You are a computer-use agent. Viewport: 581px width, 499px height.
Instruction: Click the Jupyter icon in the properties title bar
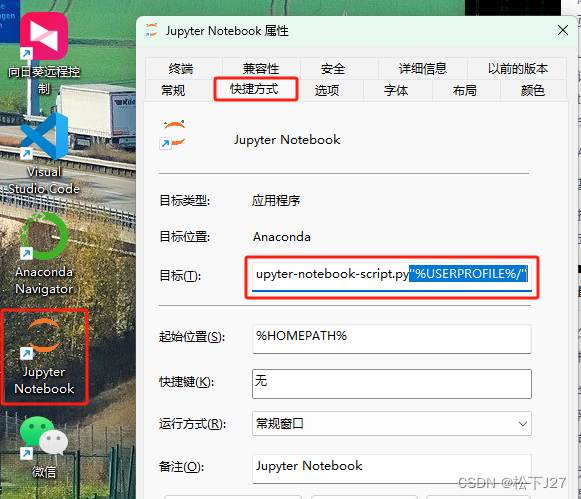click(x=152, y=31)
